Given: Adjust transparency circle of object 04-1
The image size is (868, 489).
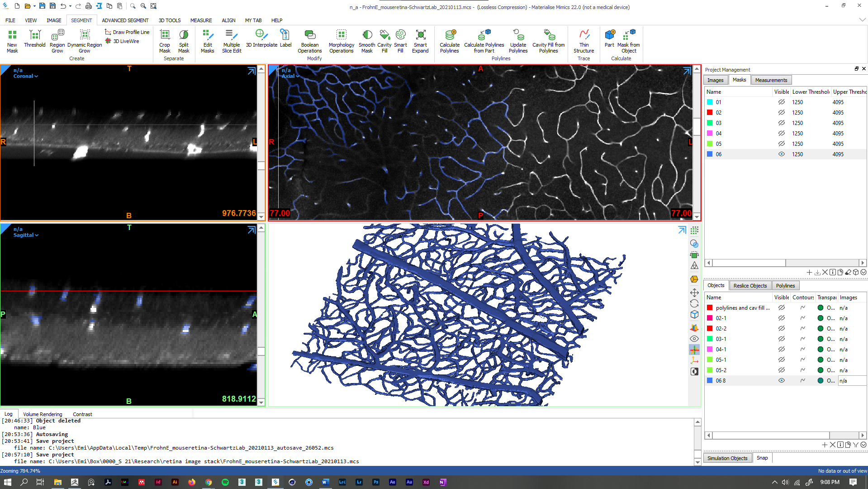Looking at the screenshot, I should click(x=820, y=349).
